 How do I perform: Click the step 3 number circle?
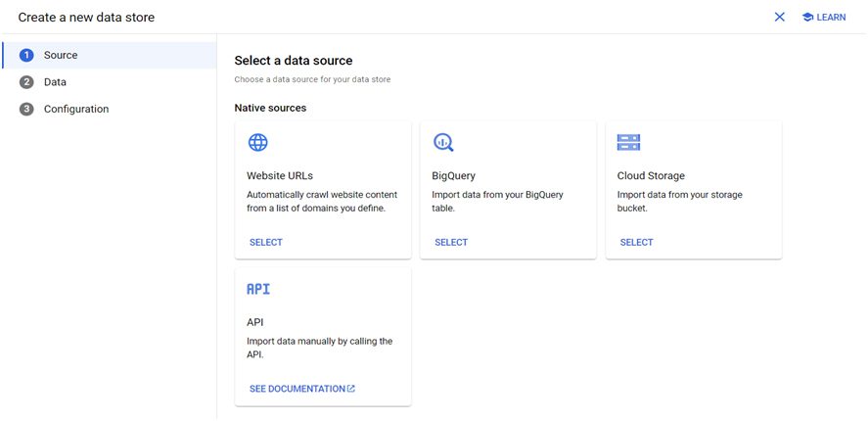26,109
